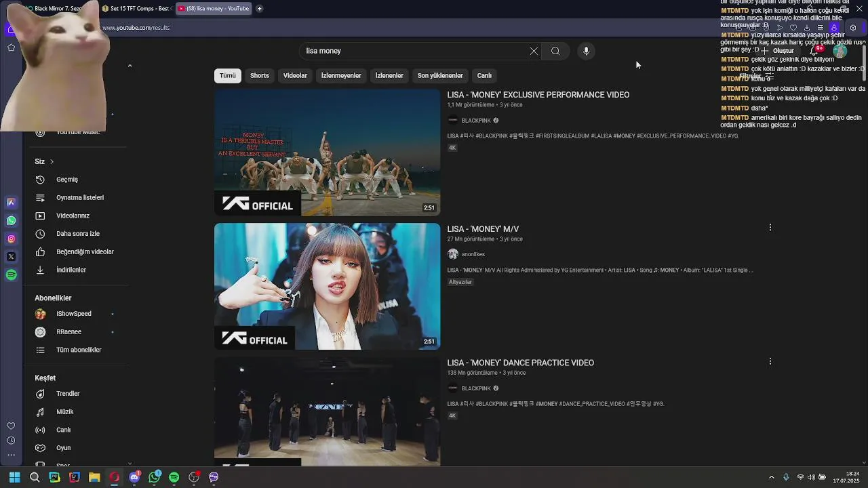868x488 pixels.
Task: Play the Dance Practice video thumbnail
Action: point(328,411)
